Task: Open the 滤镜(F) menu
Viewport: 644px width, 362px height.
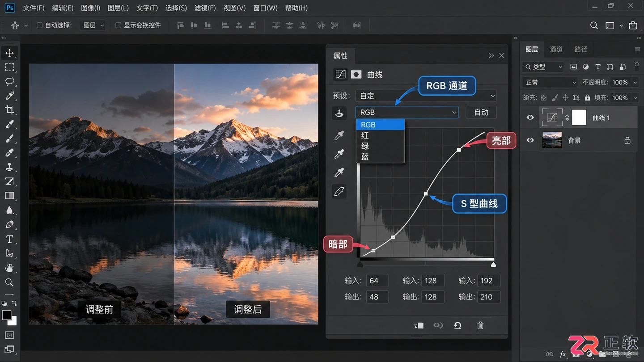Action: click(x=205, y=8)
